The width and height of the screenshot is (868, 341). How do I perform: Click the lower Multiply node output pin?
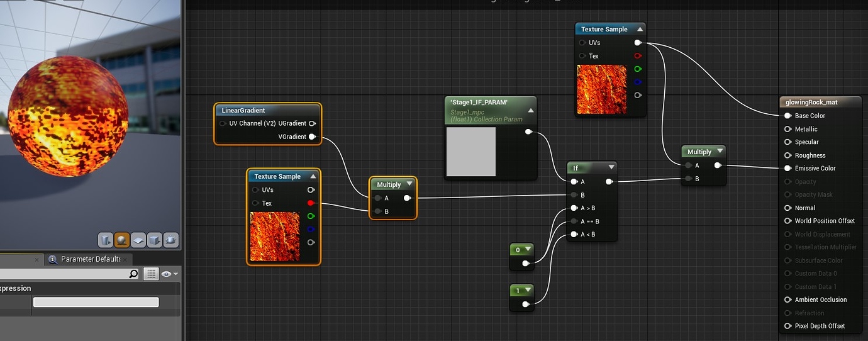[406, 198]
